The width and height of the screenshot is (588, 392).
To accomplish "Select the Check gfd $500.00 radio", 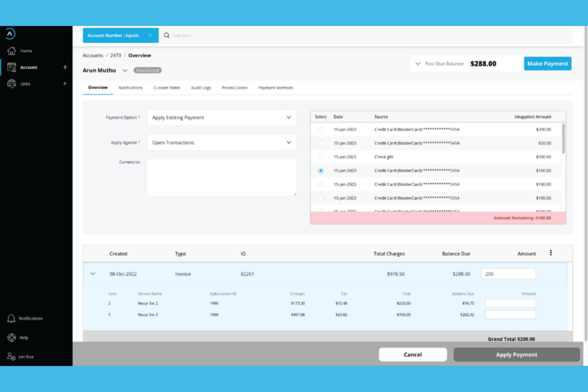I will 321,157.
